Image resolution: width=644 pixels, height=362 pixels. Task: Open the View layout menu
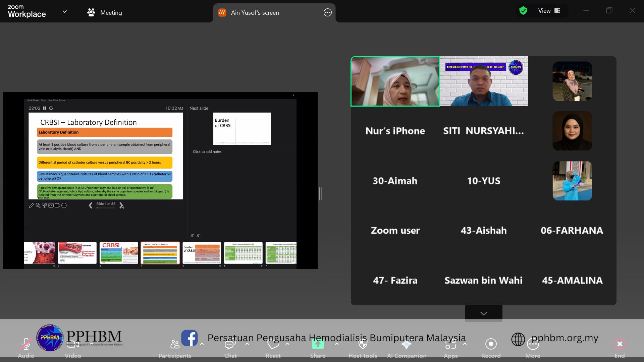coord(549,11)
